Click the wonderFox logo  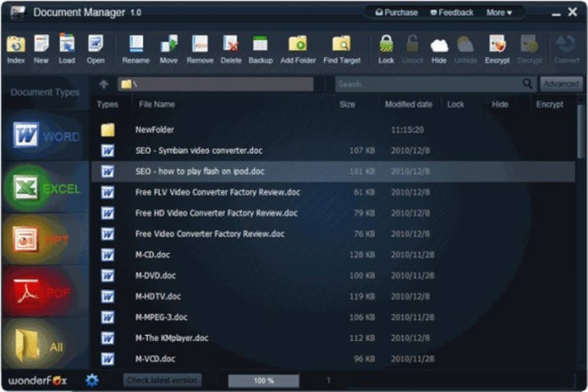click(x=38, y=381)
